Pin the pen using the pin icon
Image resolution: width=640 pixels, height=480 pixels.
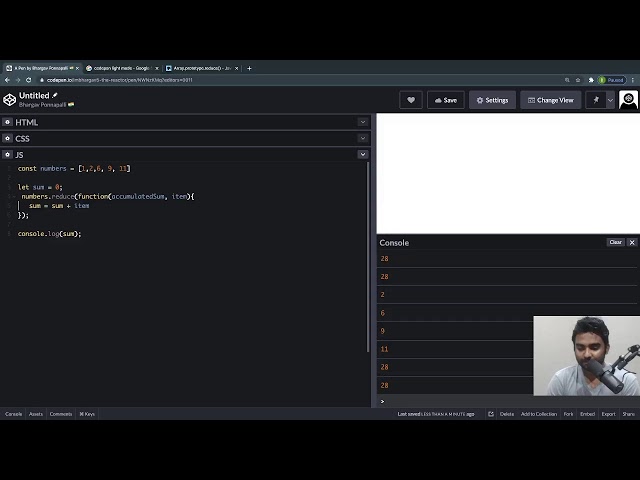[x=596, y=100]
